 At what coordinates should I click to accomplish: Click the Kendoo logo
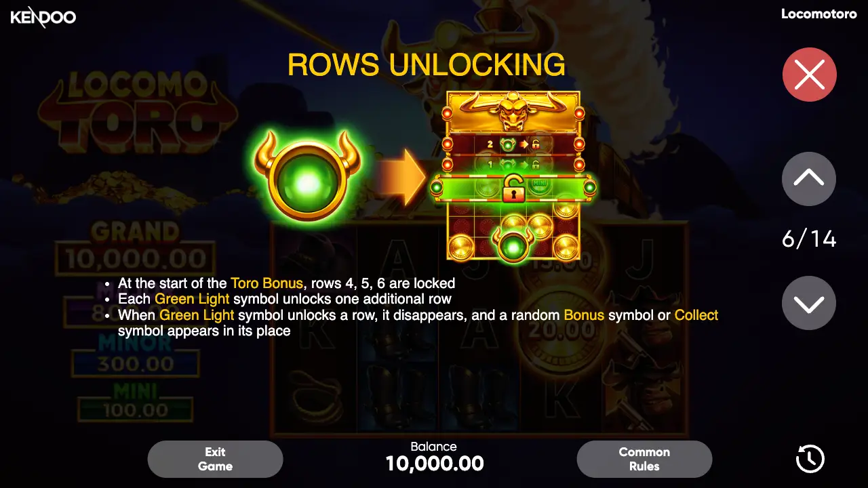[43, 16]
